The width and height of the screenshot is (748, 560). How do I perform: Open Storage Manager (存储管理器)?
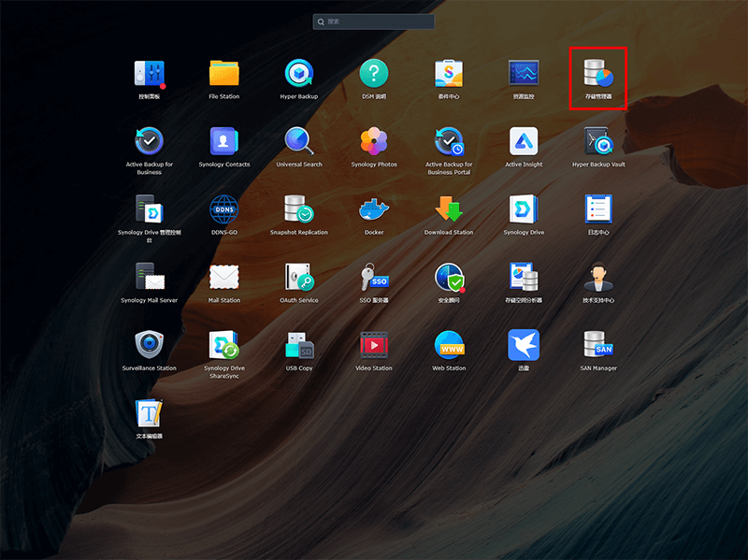coord(598,74)
